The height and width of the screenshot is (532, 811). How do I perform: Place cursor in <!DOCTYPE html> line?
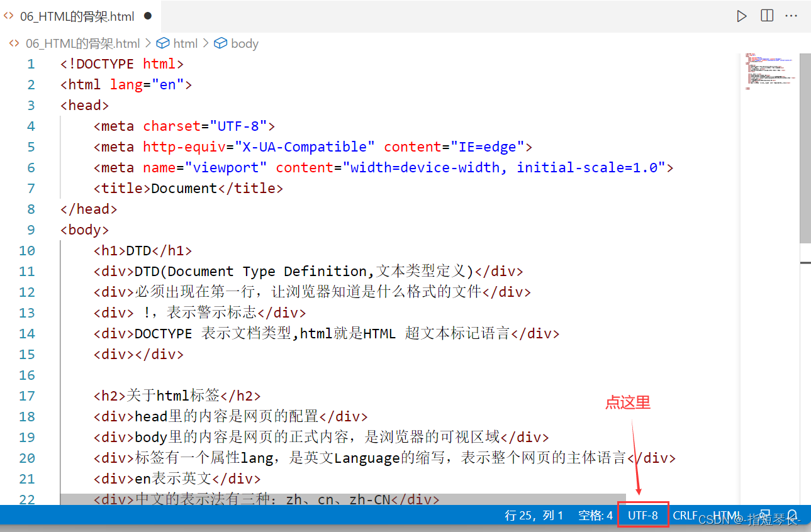pyautogui.click(x=122, y=64)
